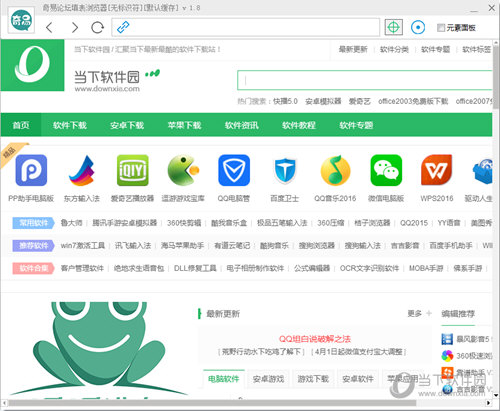The image size is (500, 411).
Task: Reload the page with refresh icon
Action: 97,27
